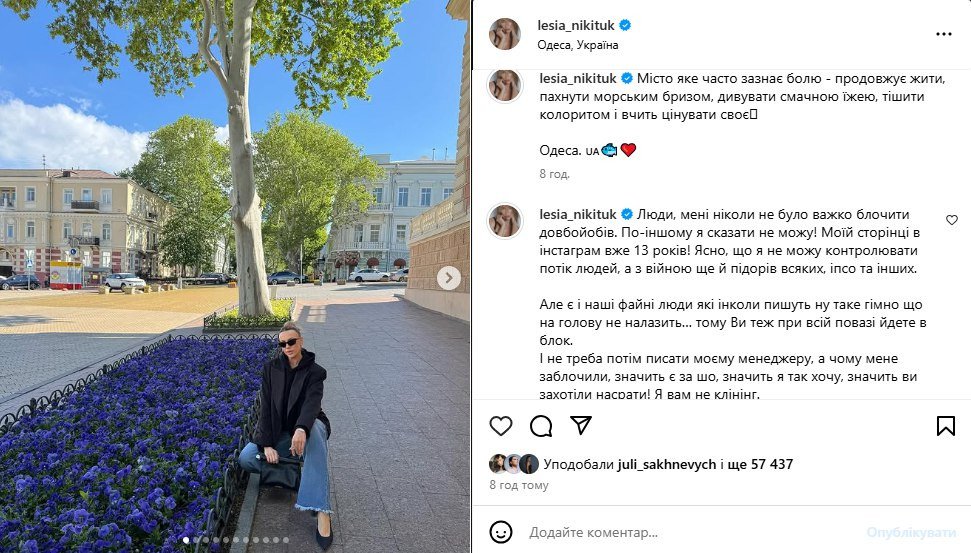The width and height of the screenshot is (971, 553).
Task: Click the verified badge in post header
Action: (625, 25)
